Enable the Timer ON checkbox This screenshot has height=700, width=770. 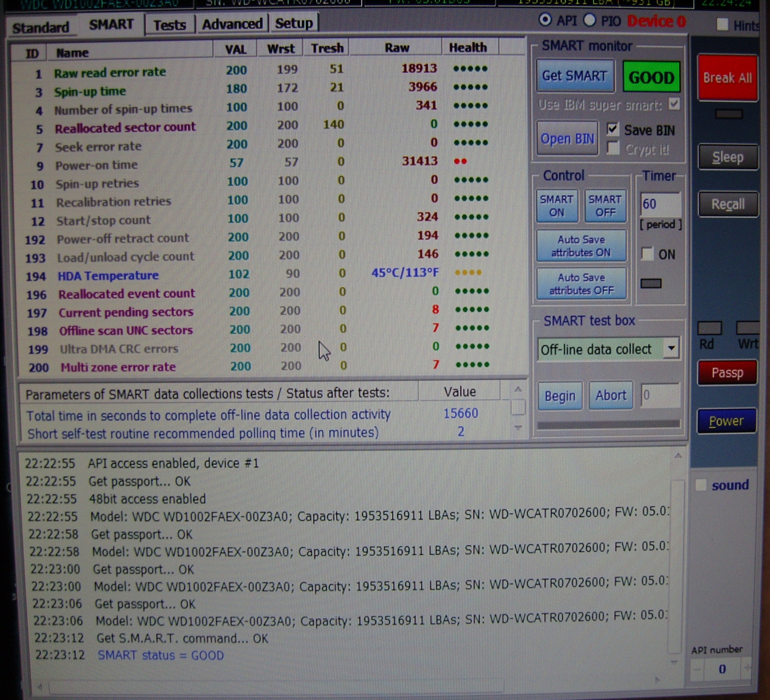[x=647, y=254]
